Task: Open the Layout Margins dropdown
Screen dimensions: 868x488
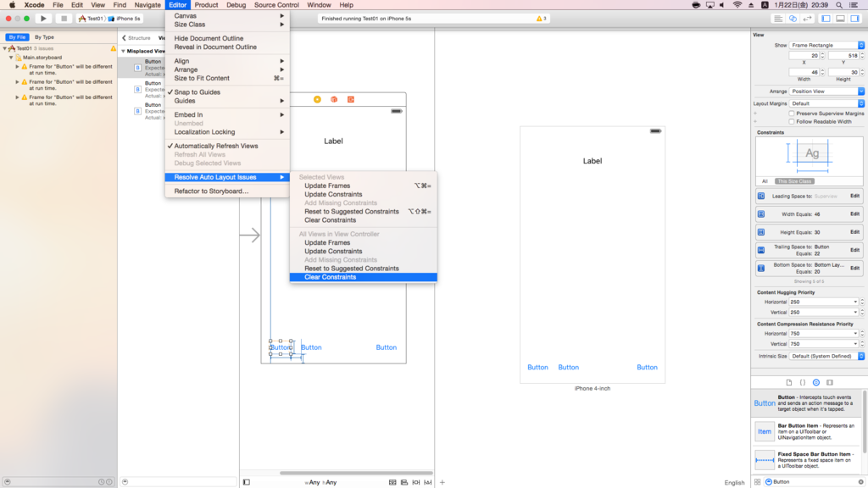Action: pos(826,103)
